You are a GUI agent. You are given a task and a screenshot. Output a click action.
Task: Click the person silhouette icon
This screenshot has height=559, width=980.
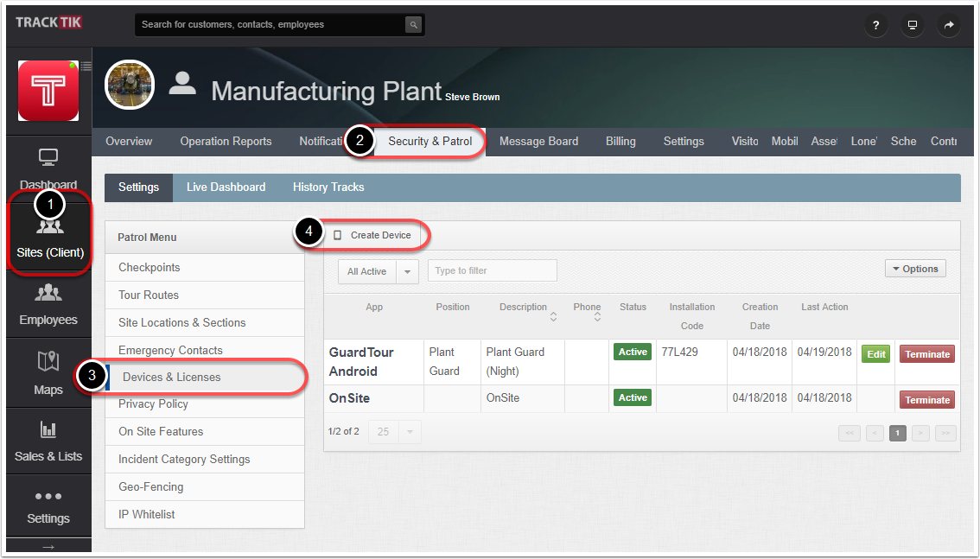182,84
